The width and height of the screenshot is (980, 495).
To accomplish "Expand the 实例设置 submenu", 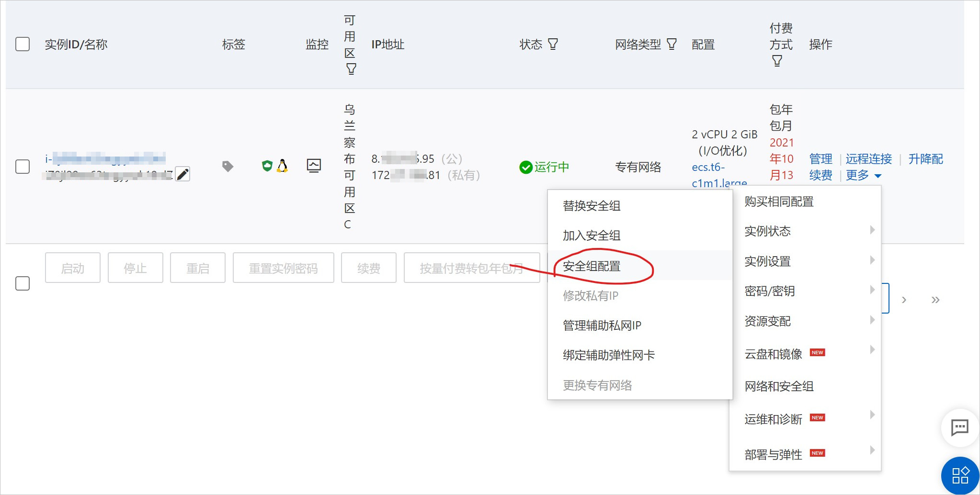I will point(805,261).
